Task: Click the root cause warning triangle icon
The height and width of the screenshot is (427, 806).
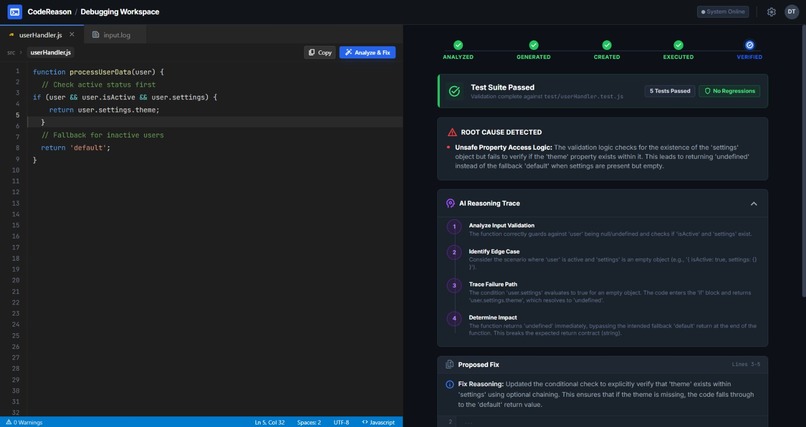Action: [452, 132]
